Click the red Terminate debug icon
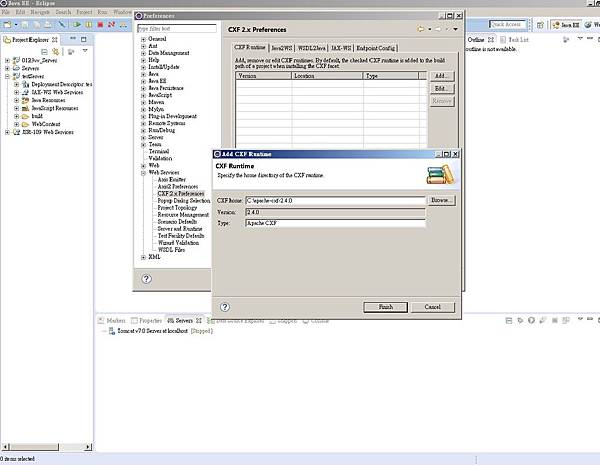Viewport: 600px width, 465px height. [100, 25]
